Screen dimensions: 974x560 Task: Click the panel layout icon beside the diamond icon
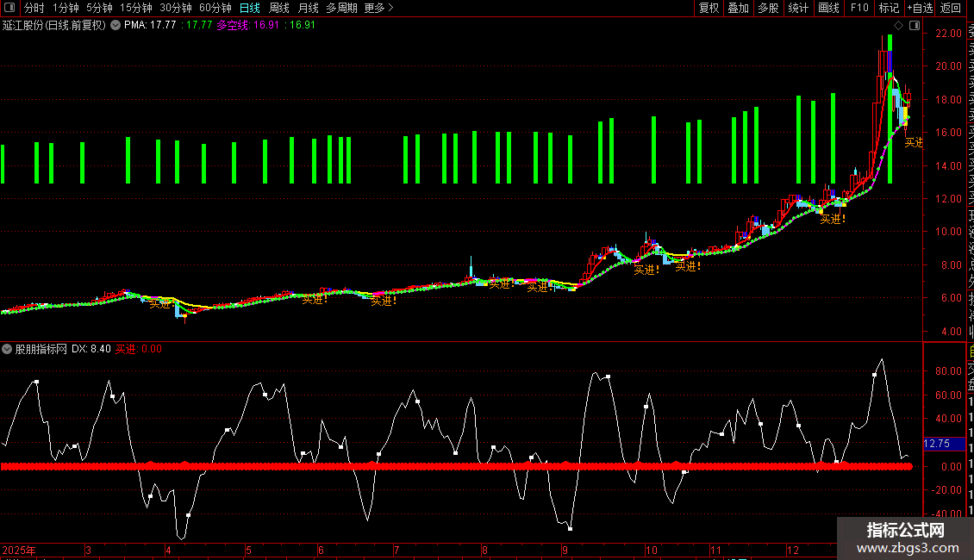pos(915,26)
